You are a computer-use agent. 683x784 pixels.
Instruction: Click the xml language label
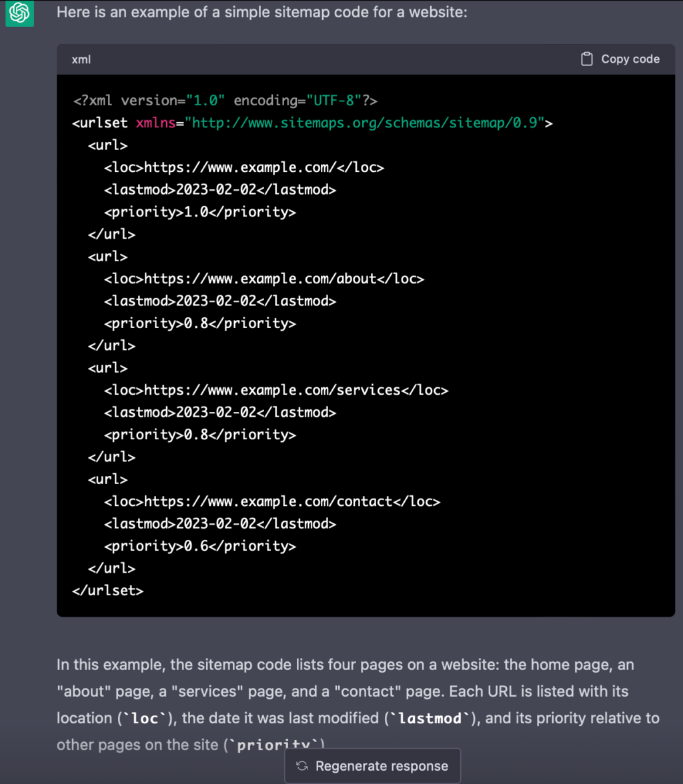[81, 59]
